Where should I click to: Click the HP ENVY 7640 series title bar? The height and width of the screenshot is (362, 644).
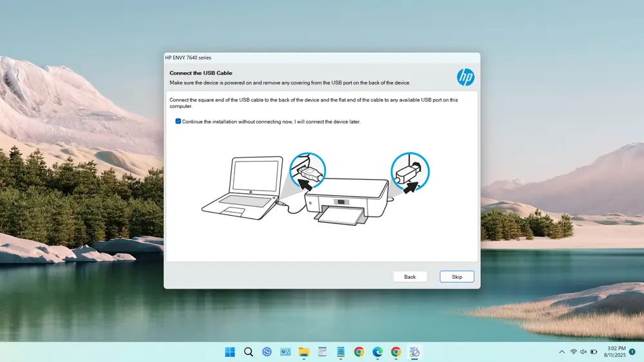pyautogui.click(x=321, y=57)
